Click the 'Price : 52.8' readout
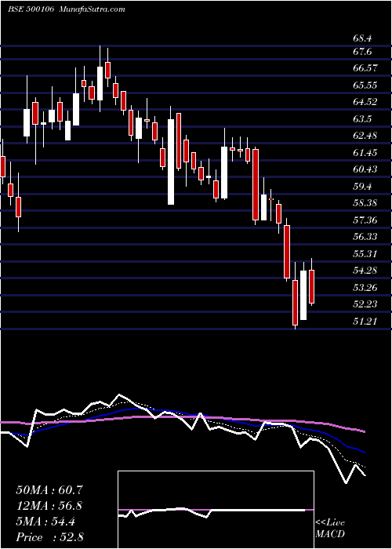Image resolution: width=392 pixels, height=549 pixels. click(x=49, y=537)
